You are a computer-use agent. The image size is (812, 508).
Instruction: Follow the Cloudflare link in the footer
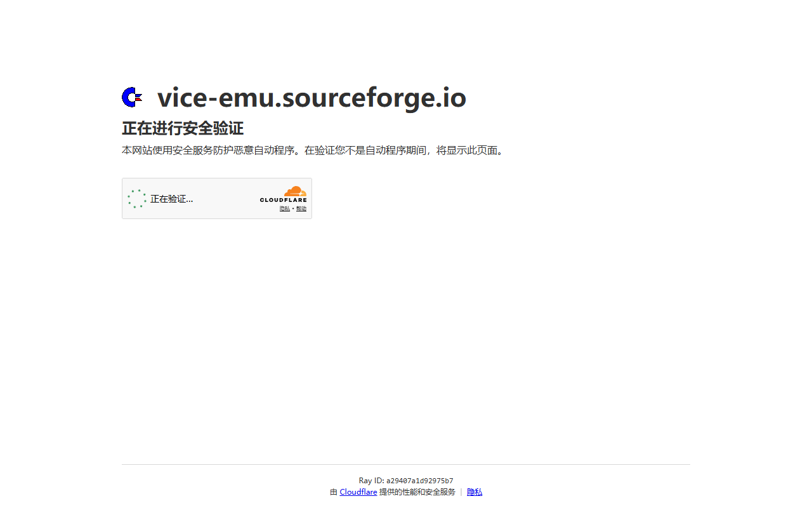click(358, 492)
